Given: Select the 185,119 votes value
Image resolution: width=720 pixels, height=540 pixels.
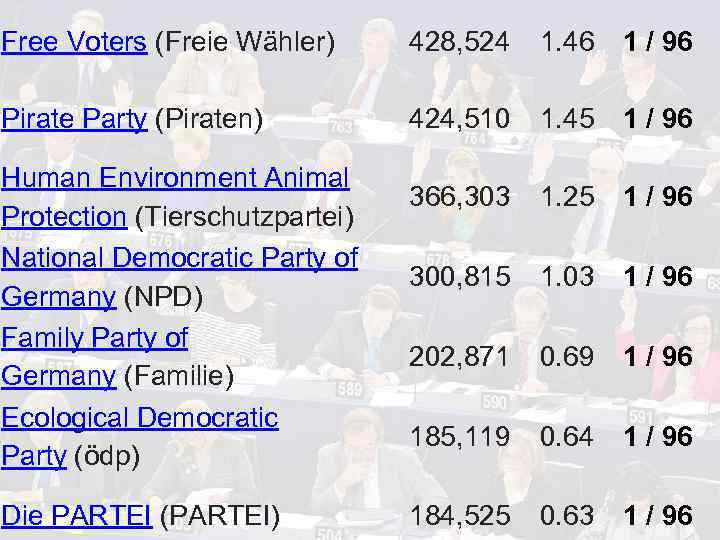Looking at the screenshot, I should 457,437.
